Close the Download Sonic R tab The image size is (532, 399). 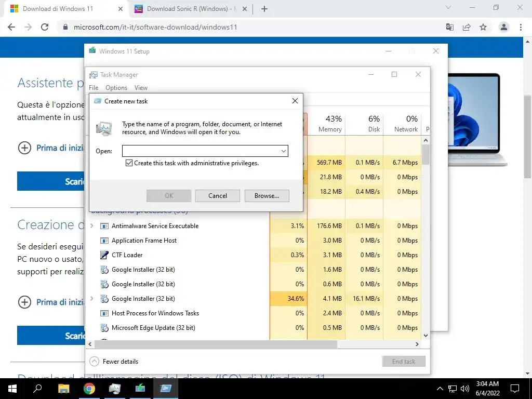[245, 9]
